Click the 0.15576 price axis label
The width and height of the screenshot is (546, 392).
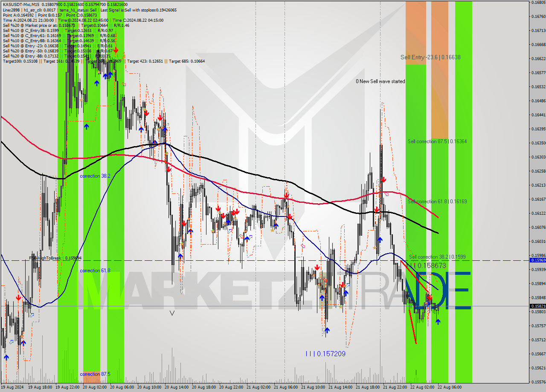coord(538,382)
